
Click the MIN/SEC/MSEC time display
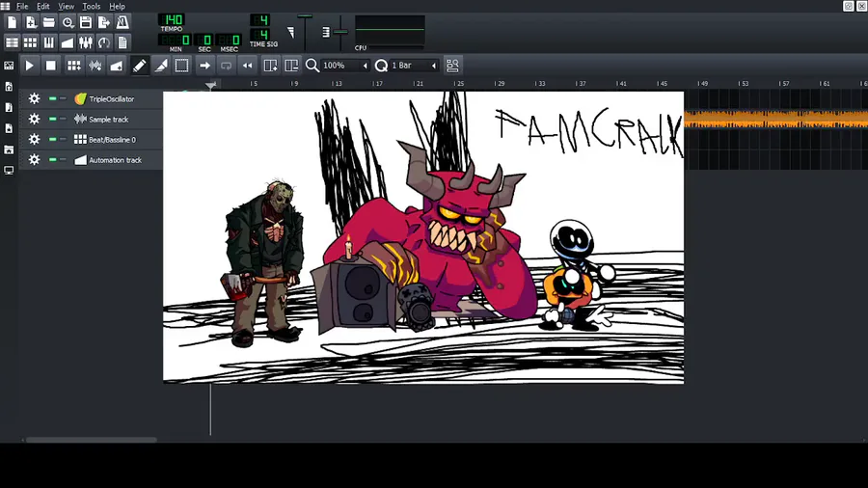(x=201, y=40)
